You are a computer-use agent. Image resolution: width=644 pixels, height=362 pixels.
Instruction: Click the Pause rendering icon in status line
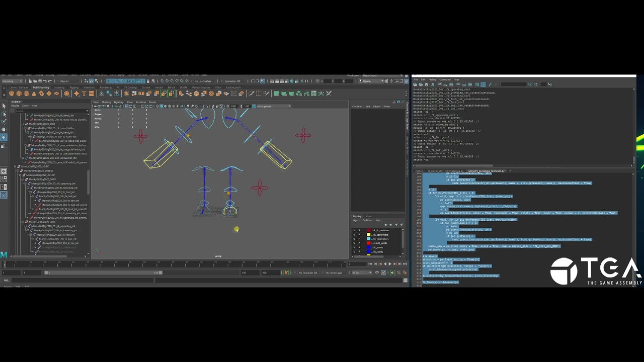pos(306,81)
